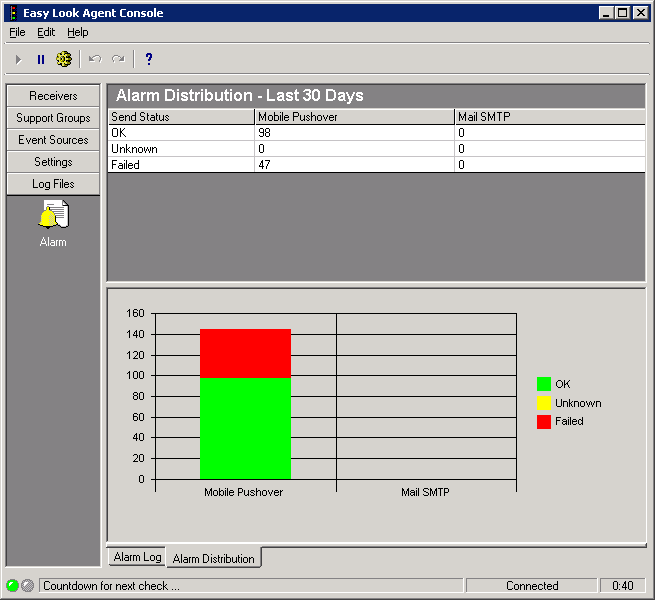Click the yellow Unknown legend swatch
The image size is (655, 600).
[544, 403]
